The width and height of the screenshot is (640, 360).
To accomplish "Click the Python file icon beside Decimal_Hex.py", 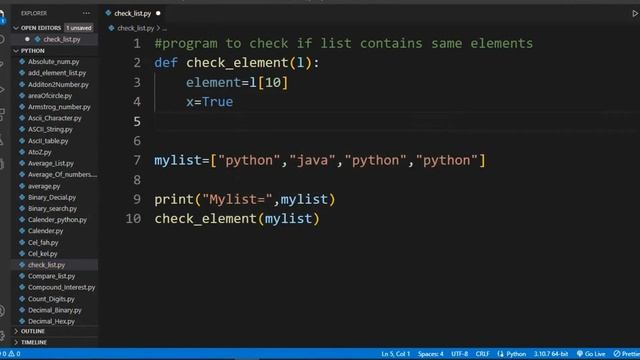I will [22, 321].
